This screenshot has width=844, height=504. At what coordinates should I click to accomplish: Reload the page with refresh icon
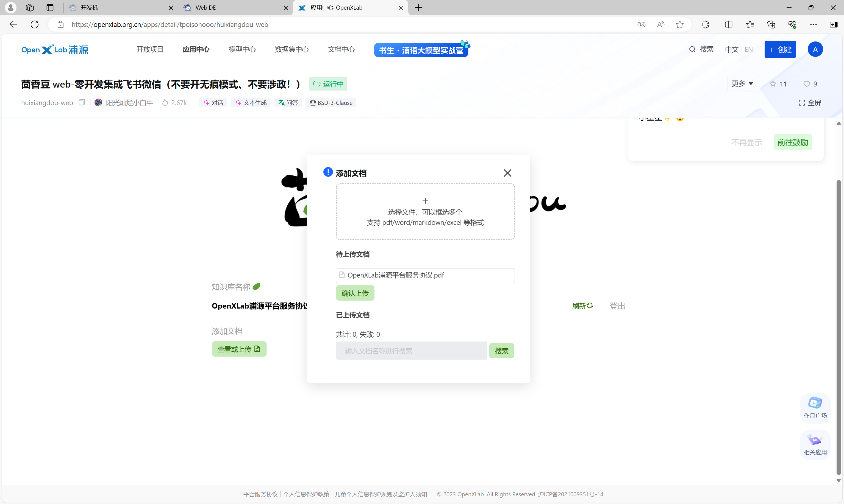pos(35,24)
